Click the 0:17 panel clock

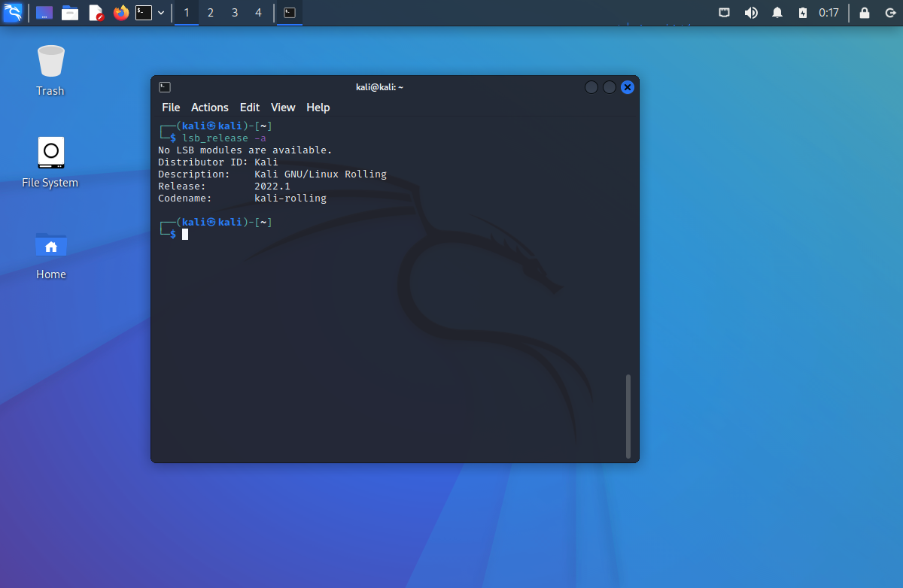click(829, 13)
